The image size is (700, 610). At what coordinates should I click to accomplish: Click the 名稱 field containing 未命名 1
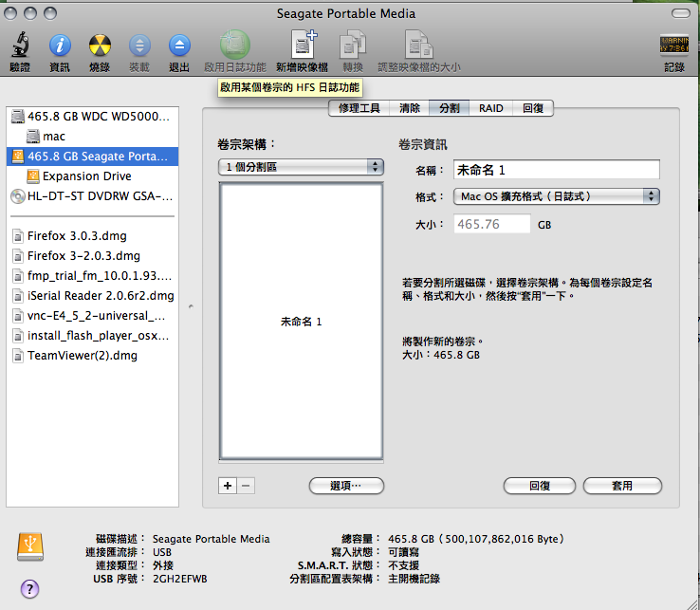click(x=556, y=170)
